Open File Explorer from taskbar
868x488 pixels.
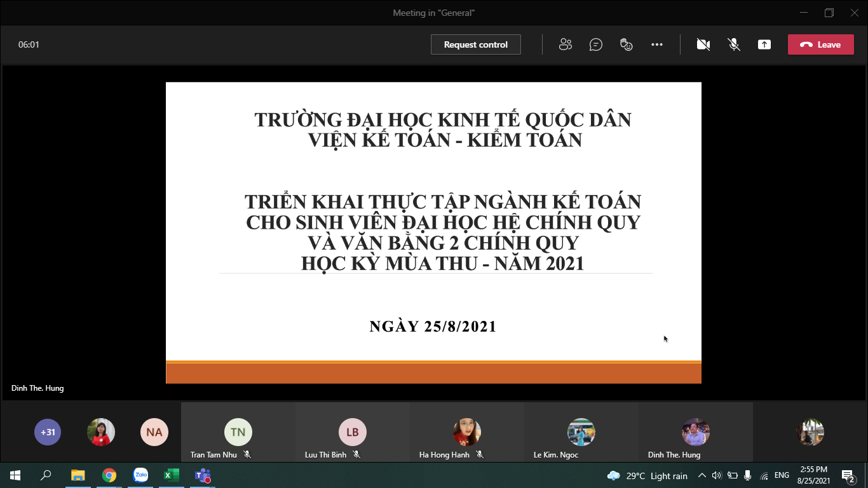pos(78,475)
